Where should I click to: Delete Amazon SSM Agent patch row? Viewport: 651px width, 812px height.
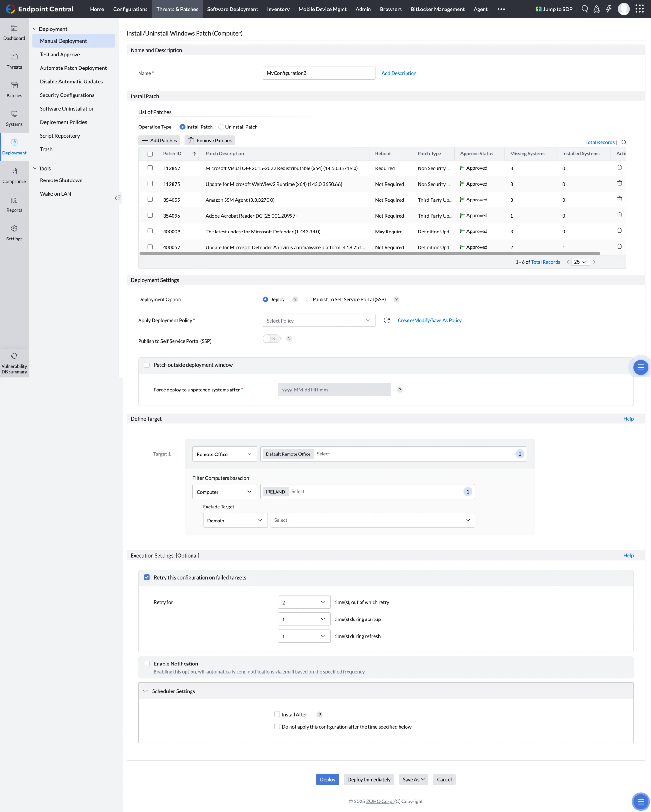point(619,199)
